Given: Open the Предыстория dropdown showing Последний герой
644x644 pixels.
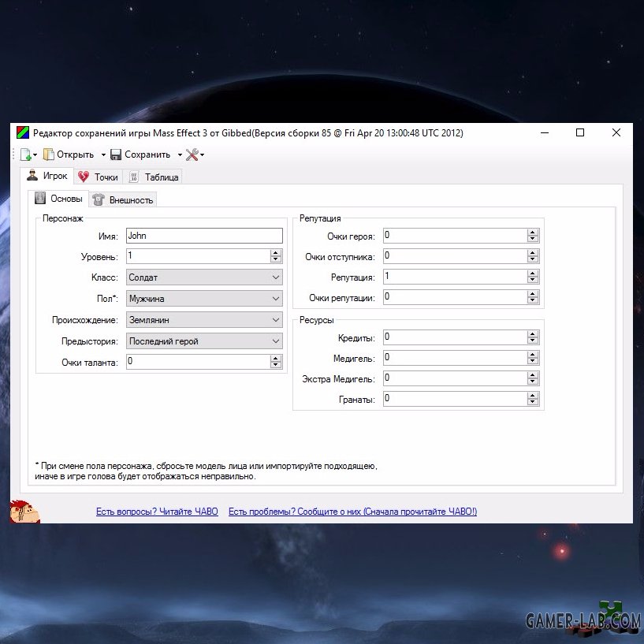Looking at the screenshot, I should tap(204, 341).
